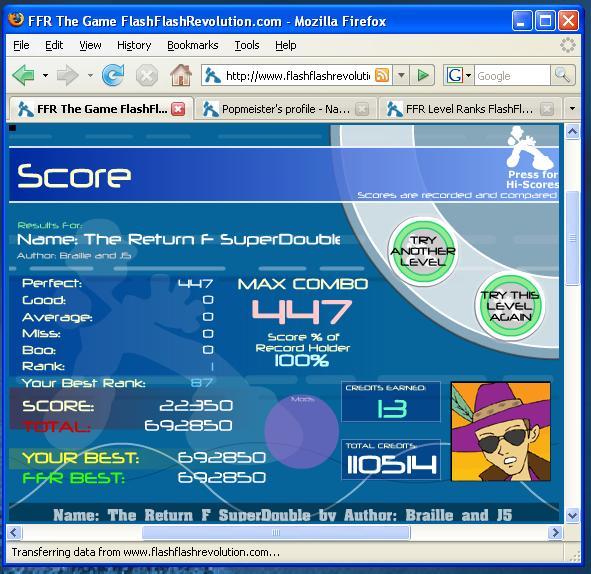The image size is (591, 574).
Task: Click the Google search engine icon
Action: (x=454, y=75)
